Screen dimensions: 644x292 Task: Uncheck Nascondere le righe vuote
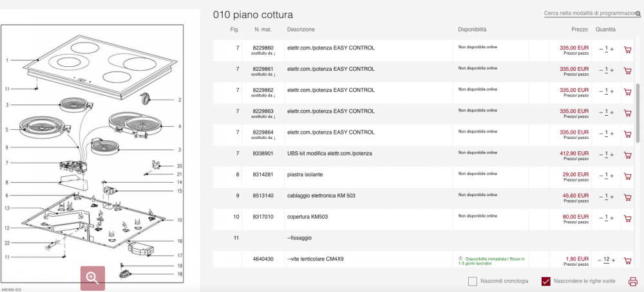coord(546,281)
